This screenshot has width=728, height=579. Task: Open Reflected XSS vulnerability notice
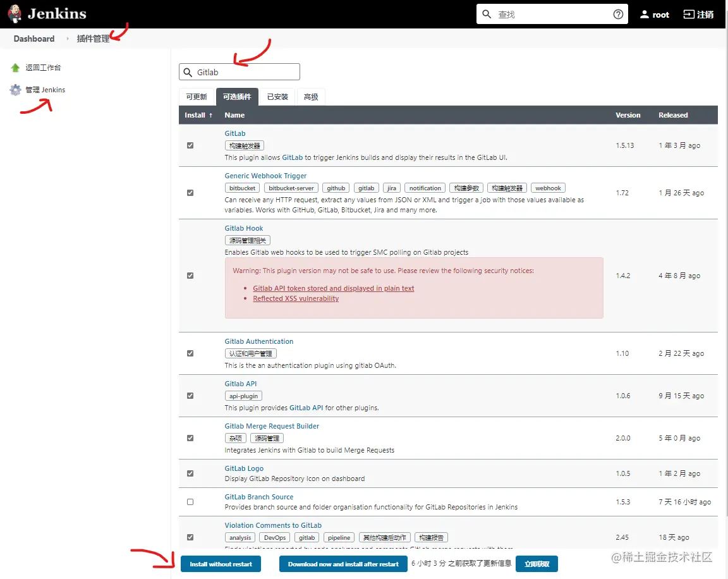296,298
